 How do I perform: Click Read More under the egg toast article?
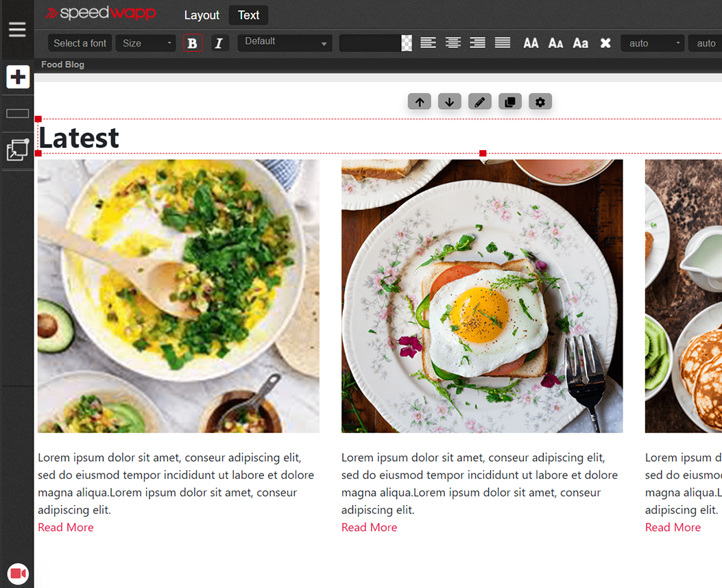coord(370,527)
